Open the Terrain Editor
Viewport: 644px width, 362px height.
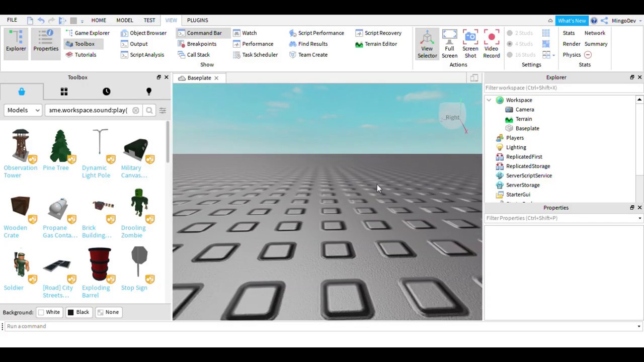[376, 44]
